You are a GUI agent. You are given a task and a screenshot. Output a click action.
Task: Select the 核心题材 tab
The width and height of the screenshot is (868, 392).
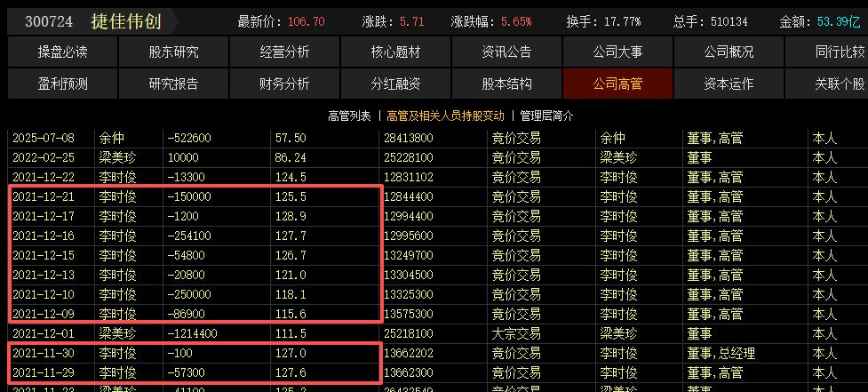pos(395,52)
